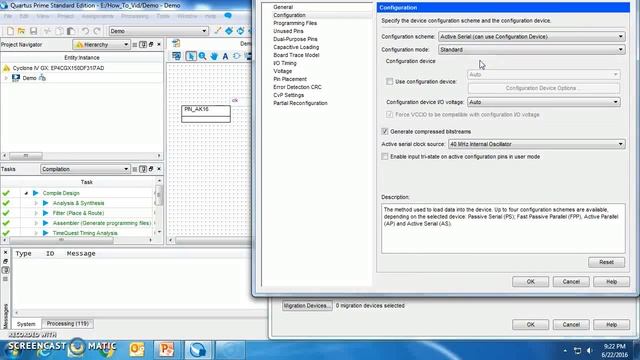Open the Demo project dropdown in toolbar
Viewport: 640px width, 360px height.
pyautogui.click(x=159, y=31)
